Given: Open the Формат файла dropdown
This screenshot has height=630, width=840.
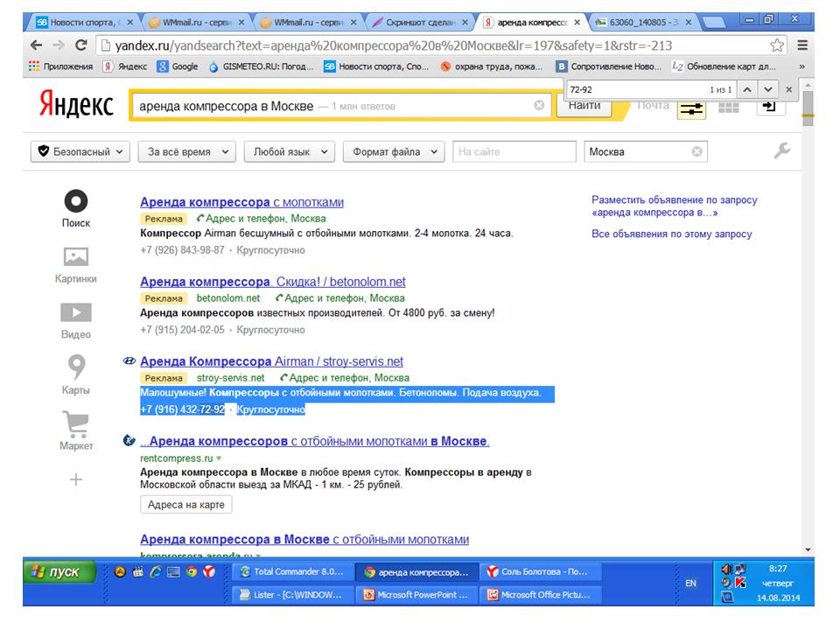Looking at the screenshot, I should pyautogui.click(x=394, y=151).
